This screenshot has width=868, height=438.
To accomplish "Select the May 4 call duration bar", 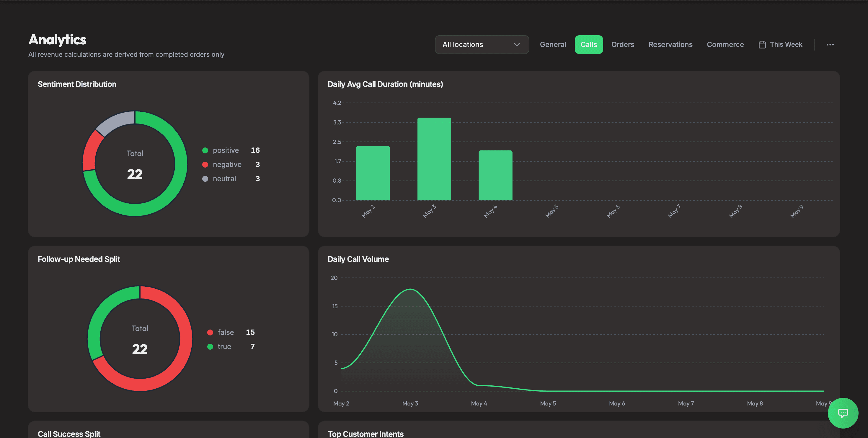I will click(495, 175).
